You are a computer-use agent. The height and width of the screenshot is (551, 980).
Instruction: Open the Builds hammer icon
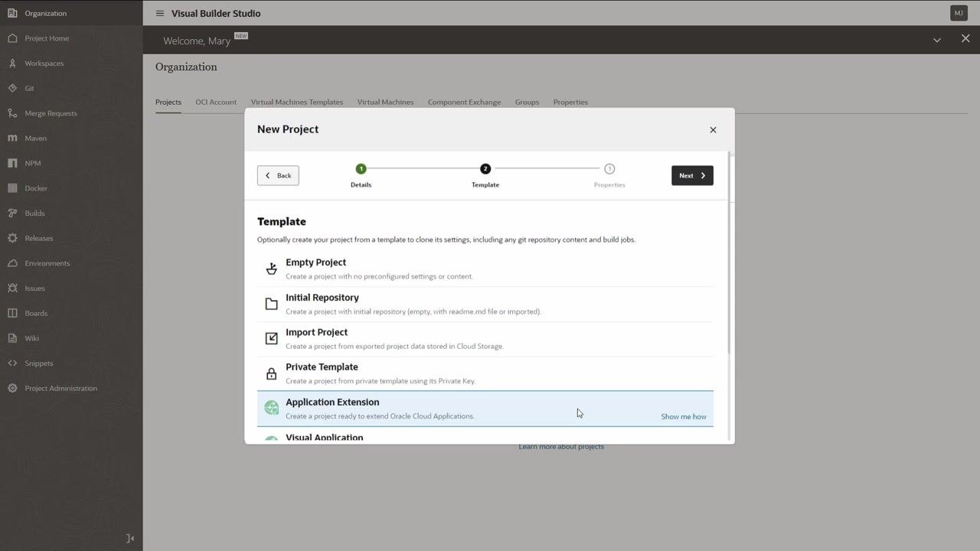click(x=12, y=214)
